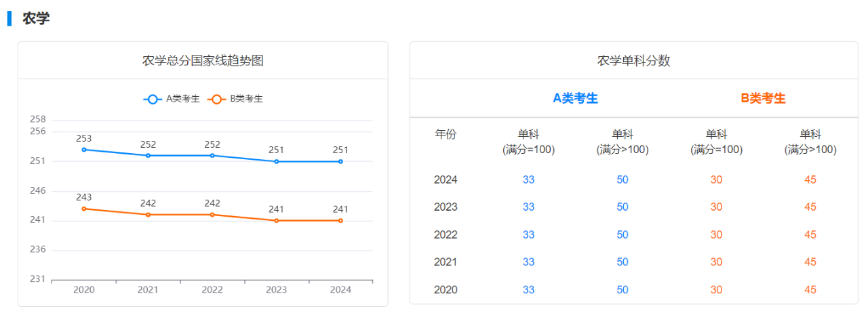
Task: Click the 2022 x-axis label on chart
Action: click(x=212, y=290)
